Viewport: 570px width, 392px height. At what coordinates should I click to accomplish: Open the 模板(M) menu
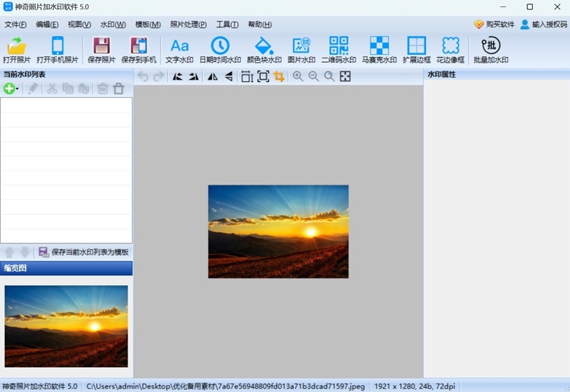pos(147,24)
